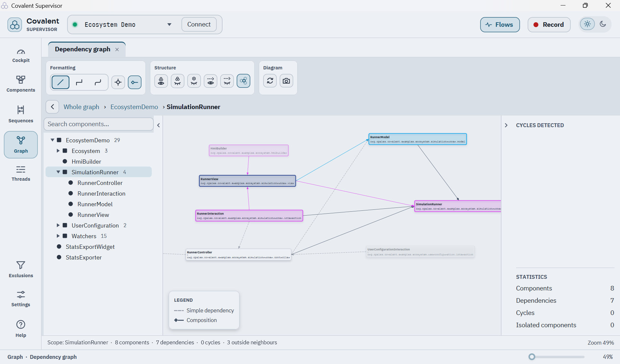
Task: Toggle the cluster grouping Structure icon
Action: pos(243,81)
